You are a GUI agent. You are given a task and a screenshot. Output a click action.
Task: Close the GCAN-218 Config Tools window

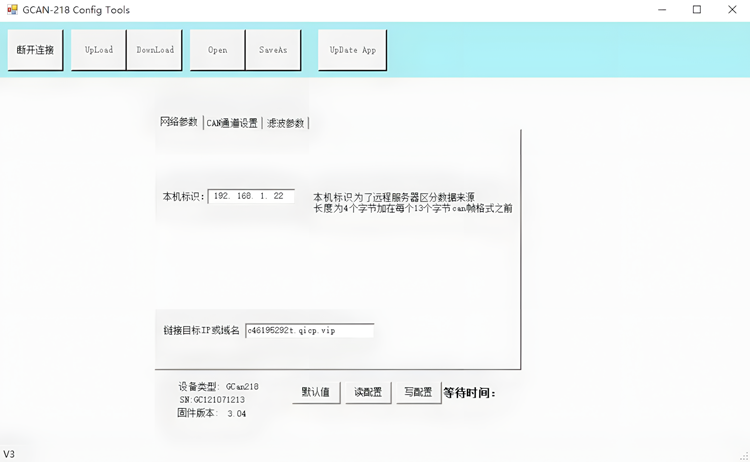731,10
